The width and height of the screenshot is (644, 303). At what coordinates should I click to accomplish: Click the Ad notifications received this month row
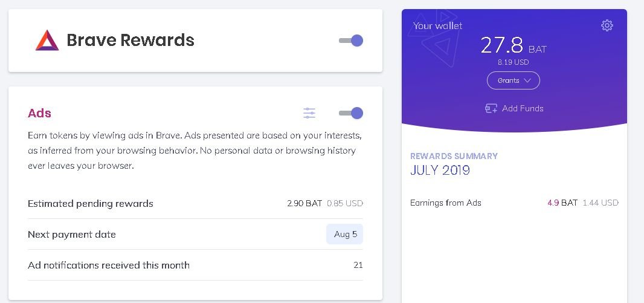tap(196, 265)
